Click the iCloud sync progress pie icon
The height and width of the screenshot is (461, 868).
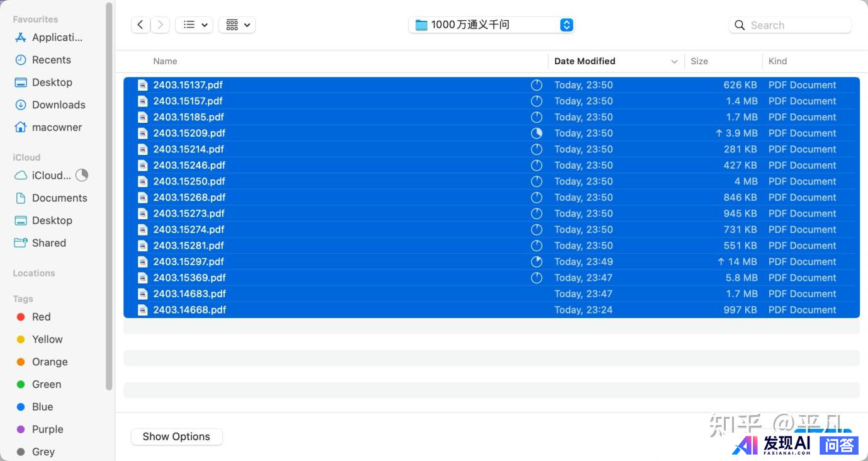[x=82, y=175]
